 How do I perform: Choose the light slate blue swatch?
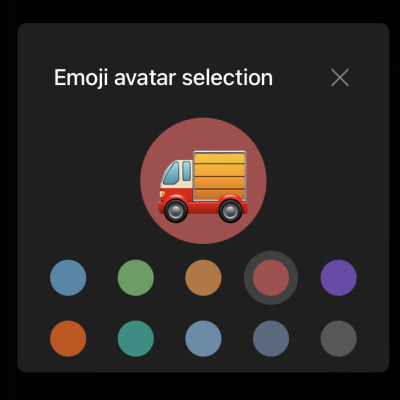[203, 339]
